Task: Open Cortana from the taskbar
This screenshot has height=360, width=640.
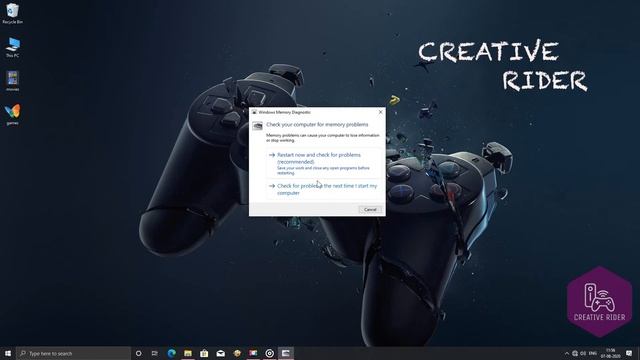Action: click(138, 353)
